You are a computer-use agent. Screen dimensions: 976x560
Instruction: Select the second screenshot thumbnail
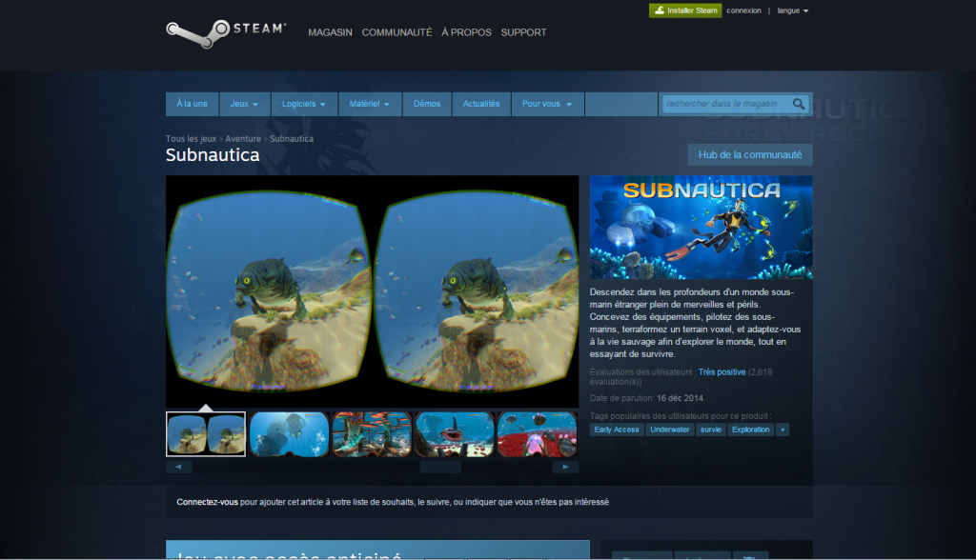click(x=289, y=433)
